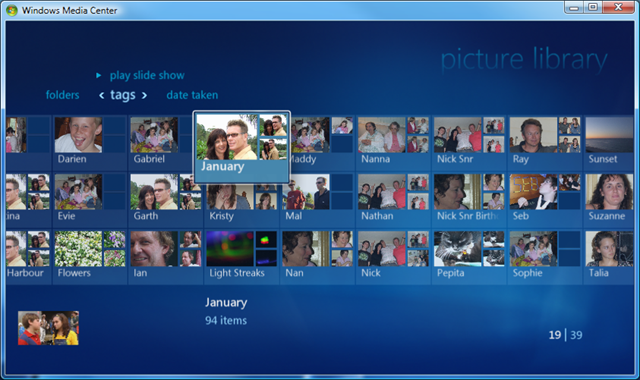Click the 19 | 39 position counter
Image resolution: width=640 pixels, height=380 pixels.
click(565, 335)
